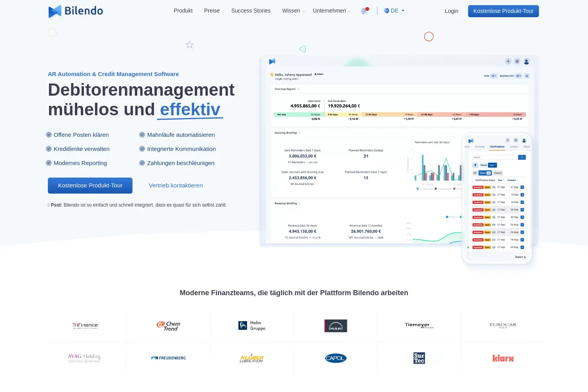Click 'Zahlungen beschleunigen' feature text

coord(181,163)
